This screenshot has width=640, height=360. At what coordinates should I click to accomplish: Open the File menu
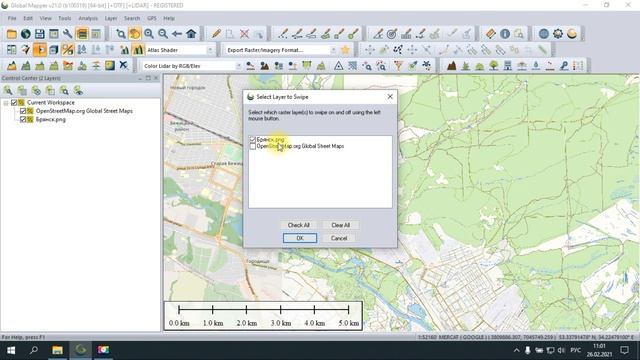click(12, 18)
